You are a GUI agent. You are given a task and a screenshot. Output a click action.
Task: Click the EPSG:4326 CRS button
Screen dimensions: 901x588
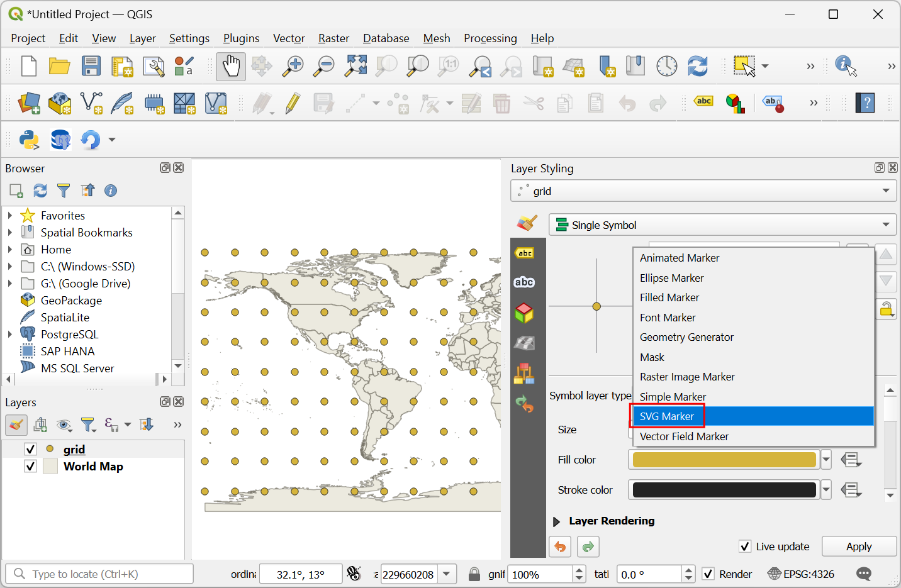click(x=801, y=574)
